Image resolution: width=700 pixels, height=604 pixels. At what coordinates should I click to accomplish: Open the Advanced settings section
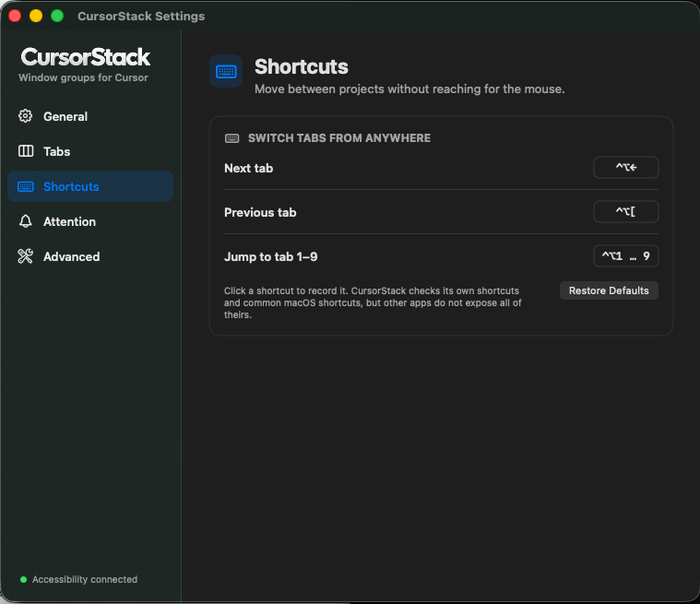pyautogui.click(x=90, y=256)
